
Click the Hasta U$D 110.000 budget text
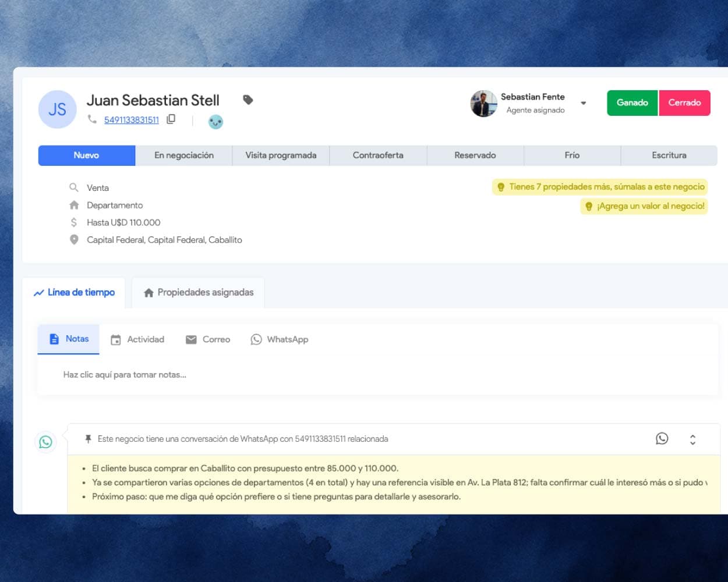(123, 222)
